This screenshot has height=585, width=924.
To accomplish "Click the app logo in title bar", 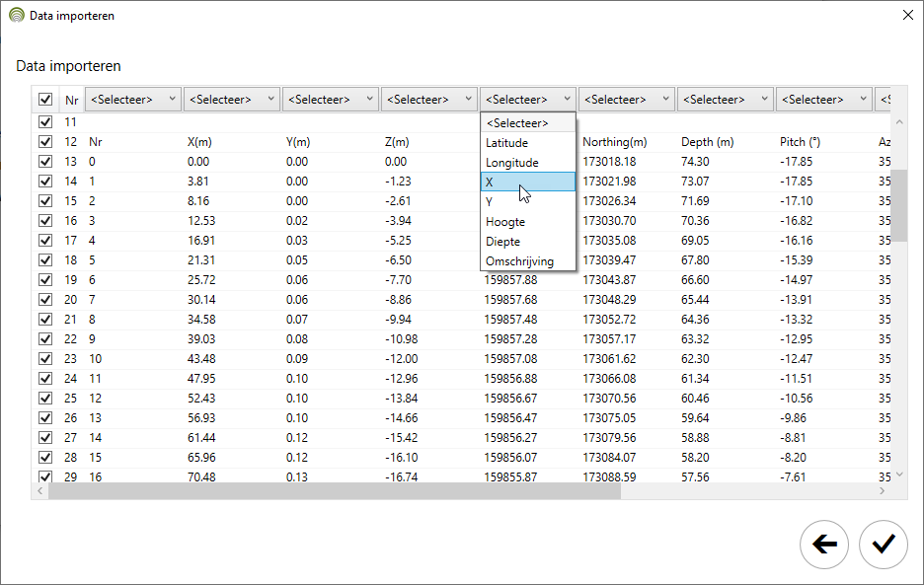I will point(17,16).
